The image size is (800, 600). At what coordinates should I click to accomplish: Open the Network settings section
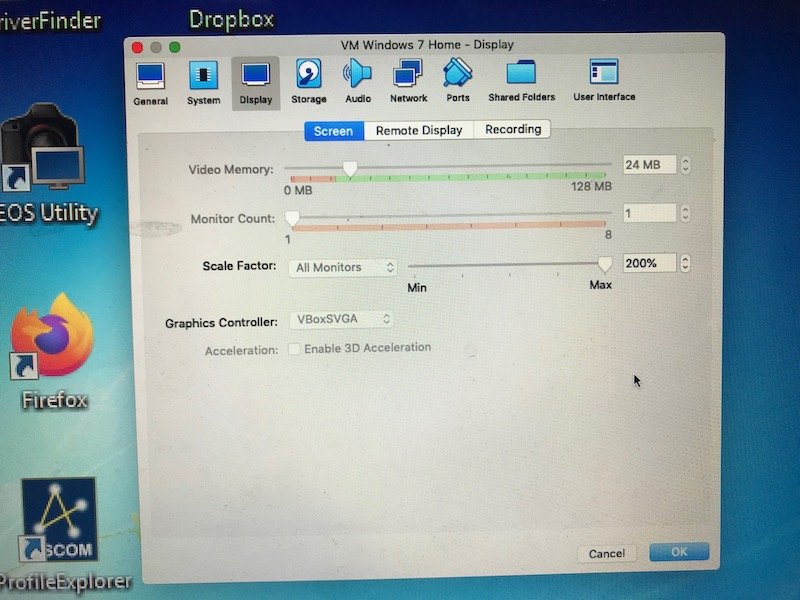pyautogui.click(x=408, y=81)
